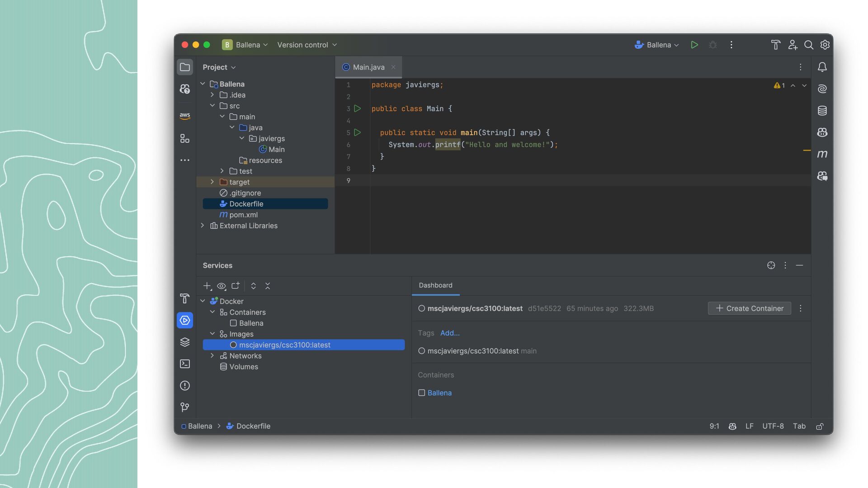The width and height of the screenshot is (868, 488).
Task: Open the Database tool window icon
Action: 822,111
